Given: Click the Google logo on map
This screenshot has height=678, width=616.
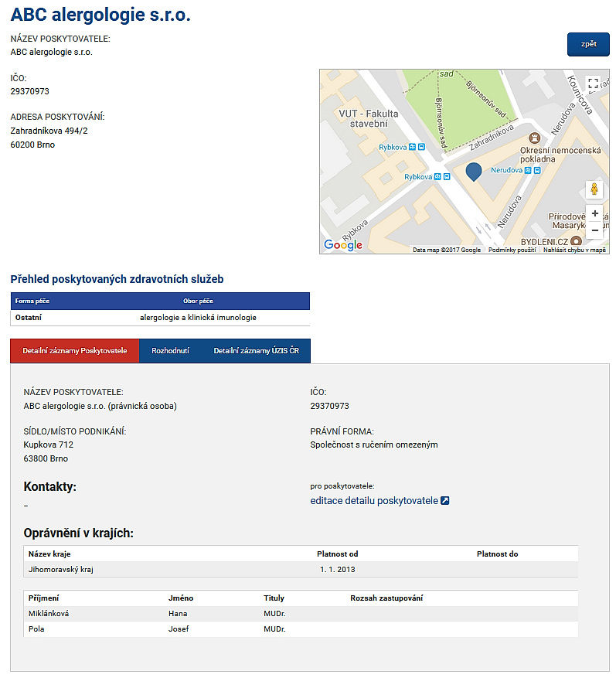Looking at the screenshot, I should point(343,245).
